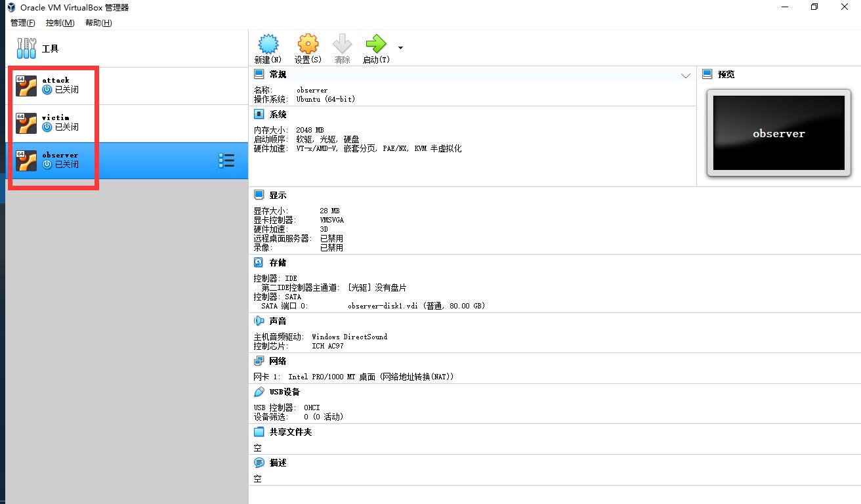Click the [光驱] 没有盘片 optical drive entry

377,288
